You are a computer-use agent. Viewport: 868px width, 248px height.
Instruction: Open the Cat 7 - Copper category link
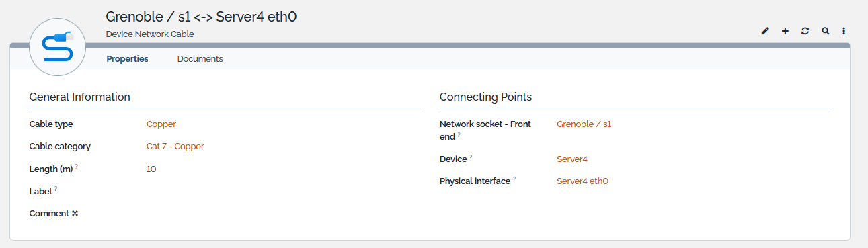point(175,146)
